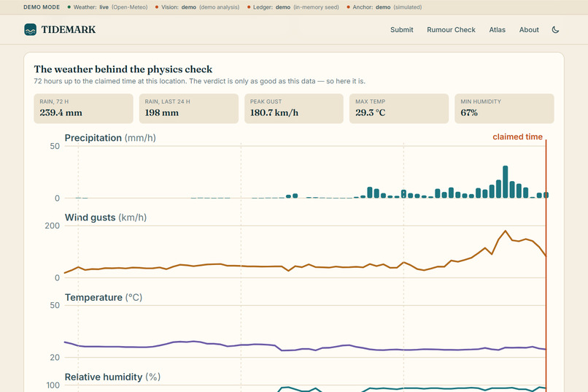588x392 pixels.
Task: Click the orange Vision status dot
Action: tap(157, 7)
